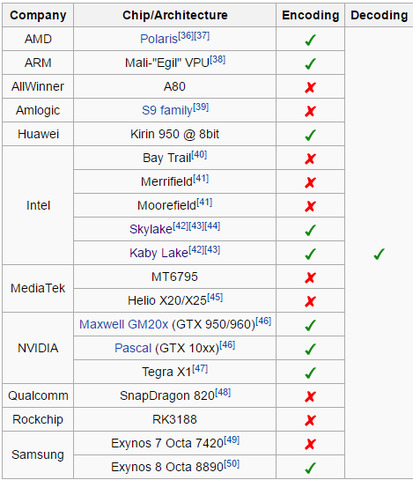The width and height of the screenshot is (413, 480).
Task: Click the red encoding cross for SnapDragon 820
Action: pyautogui.click(x=310, y=396)
